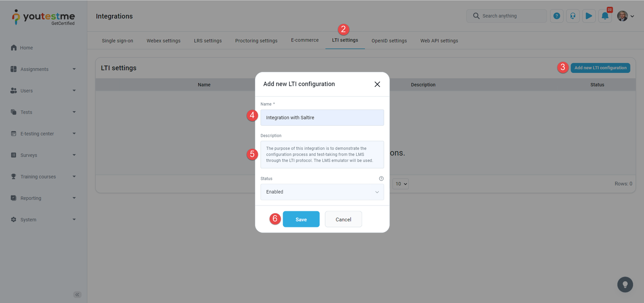Click the Name input field
Screen dimensions: 644x303
tap(322, 118)
